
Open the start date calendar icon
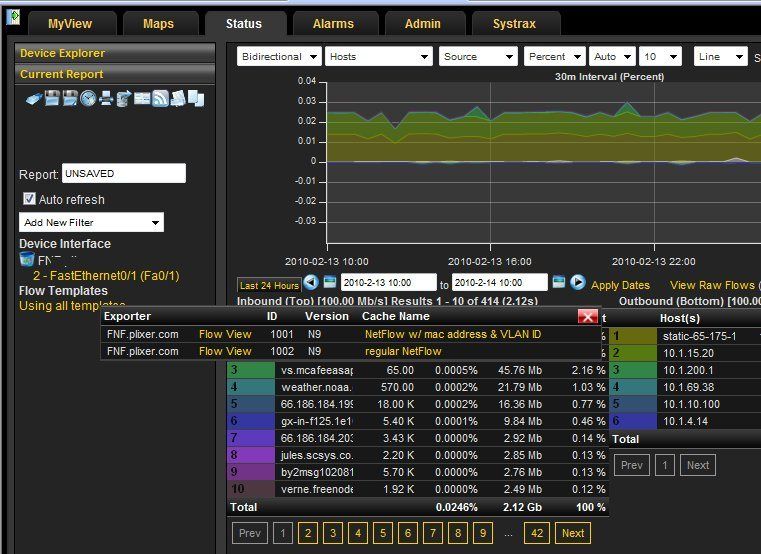[x=330, y=282]
